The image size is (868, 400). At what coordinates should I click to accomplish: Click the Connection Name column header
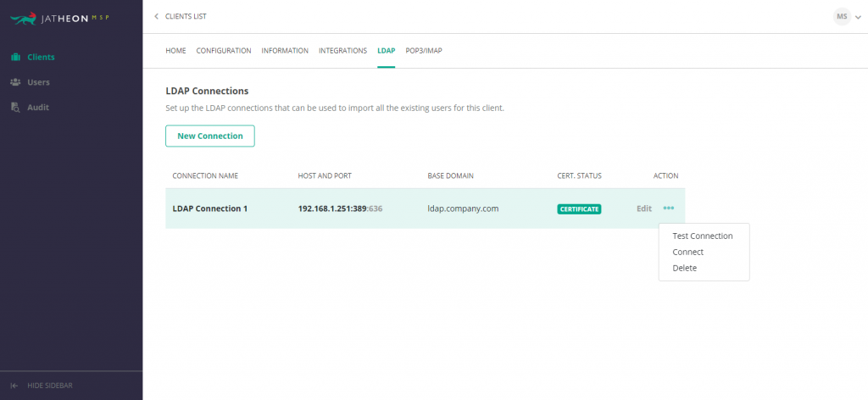pos(205,176)
